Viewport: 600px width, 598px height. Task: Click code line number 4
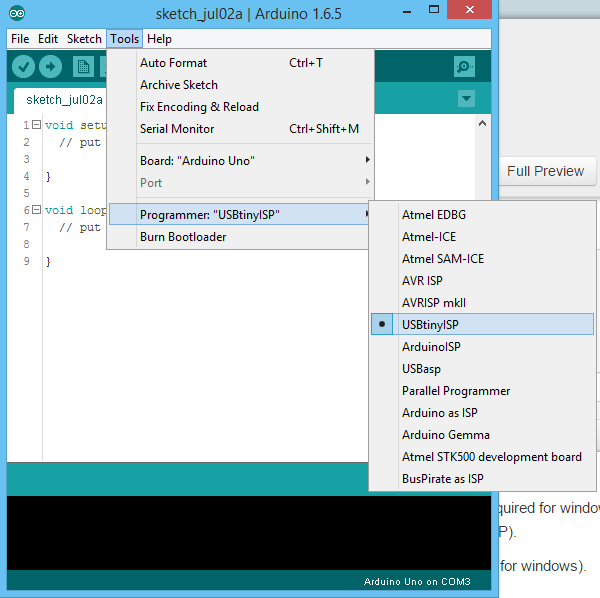click(26, 176)
